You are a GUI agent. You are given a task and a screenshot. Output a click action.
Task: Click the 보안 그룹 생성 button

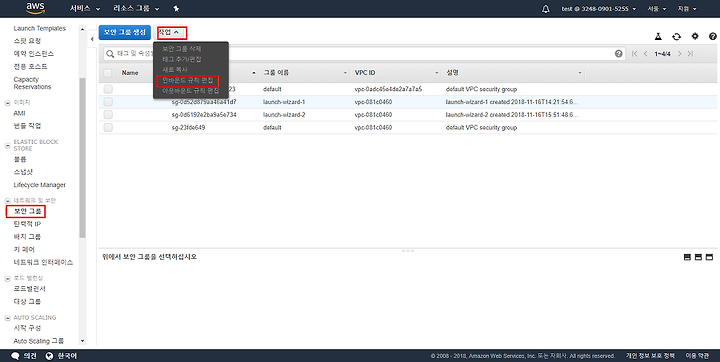(x=124, y=32)
